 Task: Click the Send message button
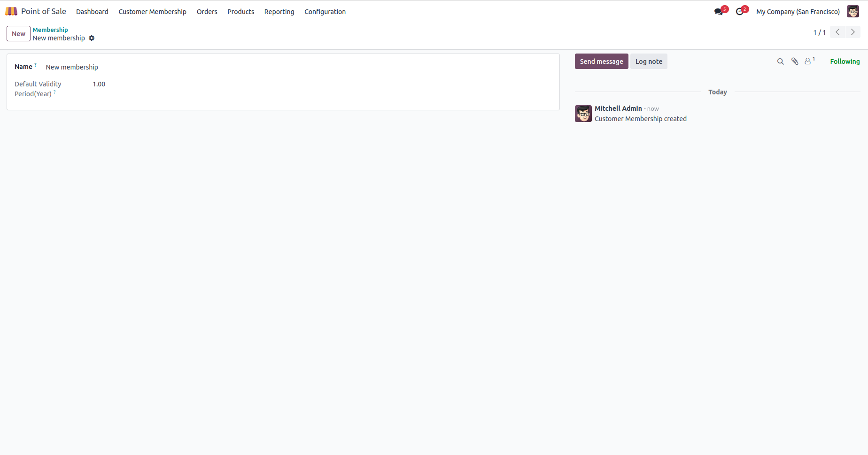pos(601,62)
